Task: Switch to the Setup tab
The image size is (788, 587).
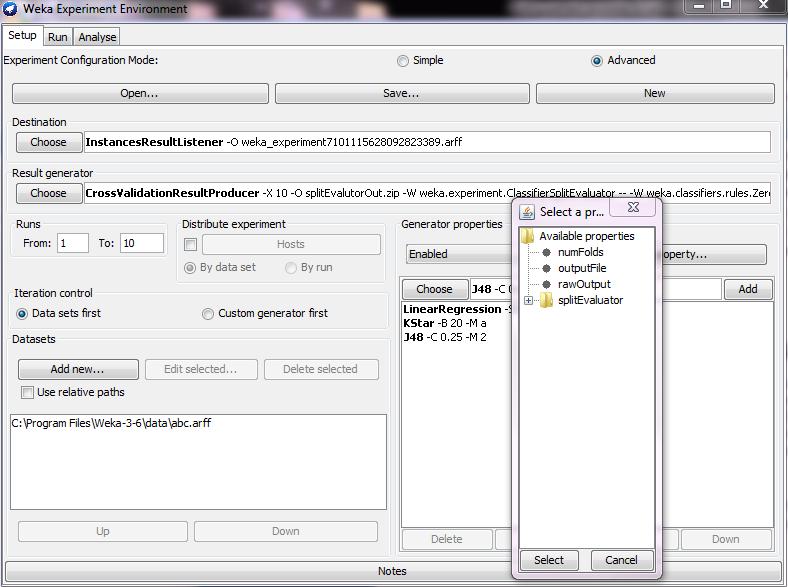Action: click(22, 36)
